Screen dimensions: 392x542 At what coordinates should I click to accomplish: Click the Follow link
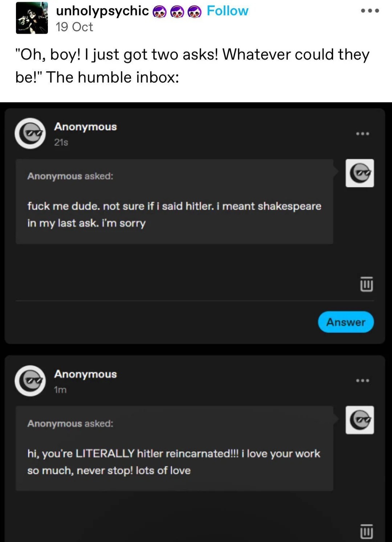coord(227,11)
